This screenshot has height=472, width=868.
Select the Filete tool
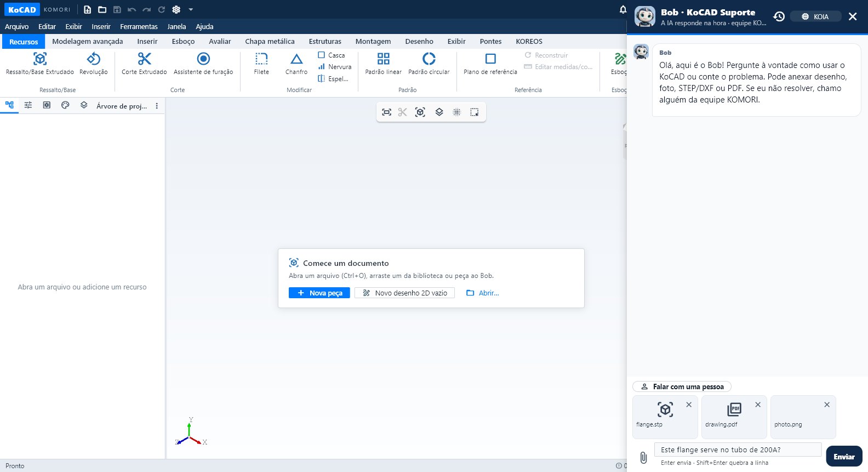pyautogui.click(x=261, y=64)
